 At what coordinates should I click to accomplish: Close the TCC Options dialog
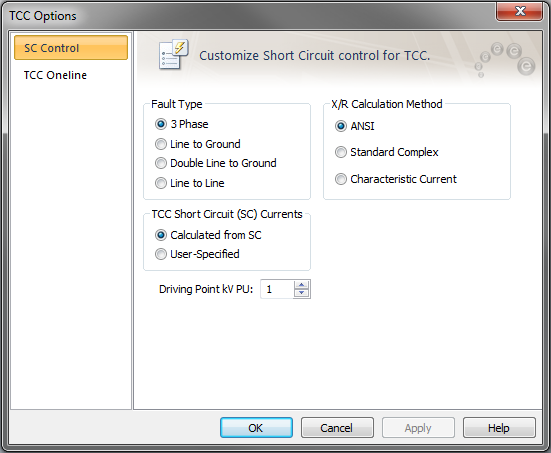(520, 12)
